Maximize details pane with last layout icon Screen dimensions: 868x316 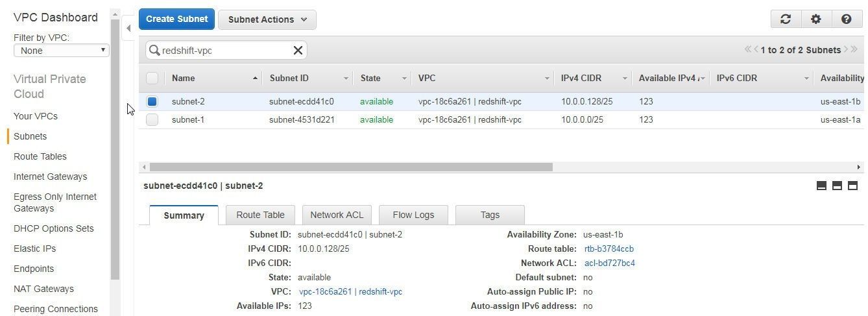tap(853, 186)
